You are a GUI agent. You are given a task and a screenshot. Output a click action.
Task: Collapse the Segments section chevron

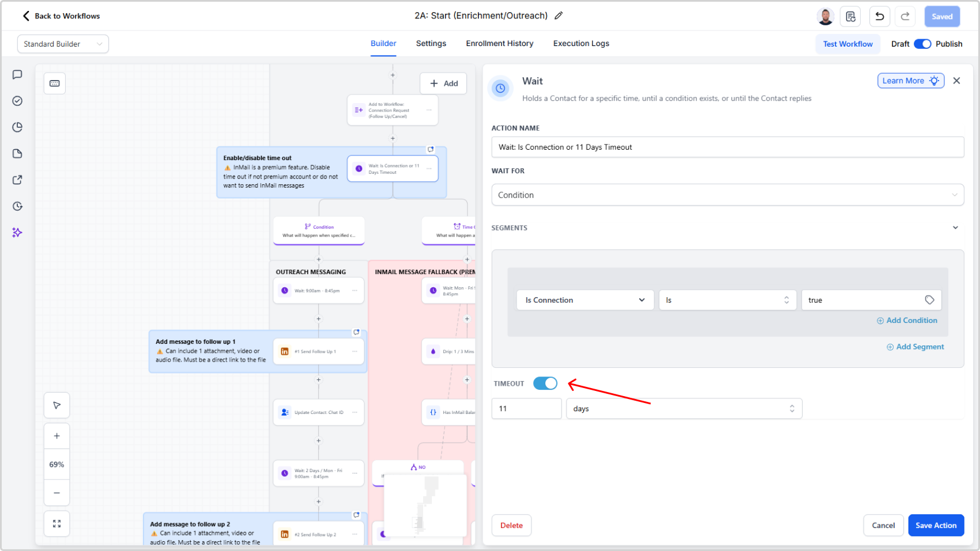click(955, 228)
